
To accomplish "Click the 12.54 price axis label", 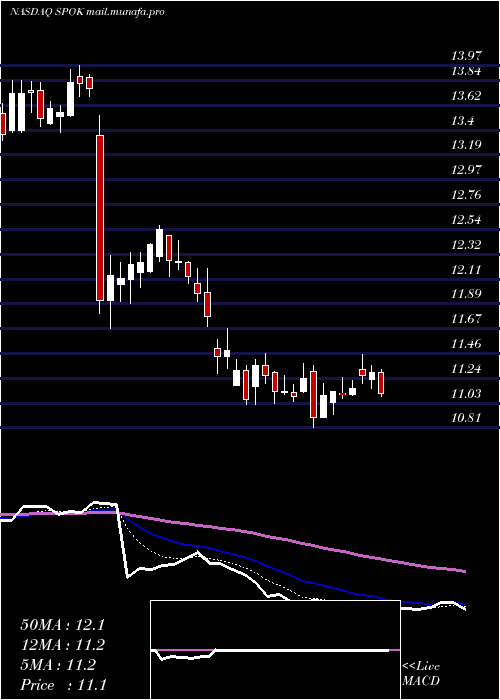I will tap(467, 220).
